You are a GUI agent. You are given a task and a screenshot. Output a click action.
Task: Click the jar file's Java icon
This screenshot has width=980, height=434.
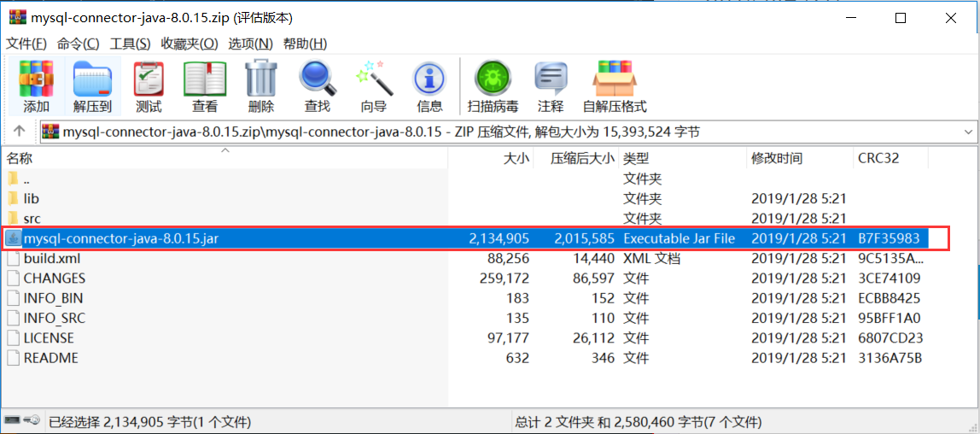(x=13, y=238)
